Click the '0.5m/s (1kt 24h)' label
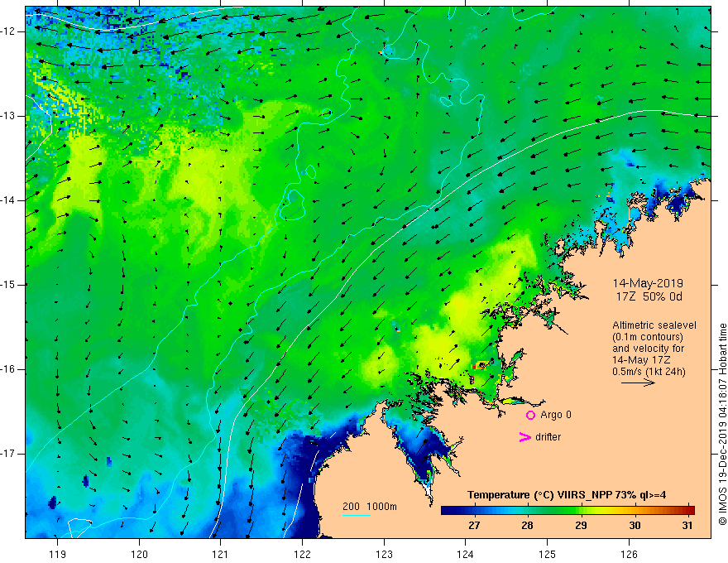The image size is (728, 563). pos(649,372)
